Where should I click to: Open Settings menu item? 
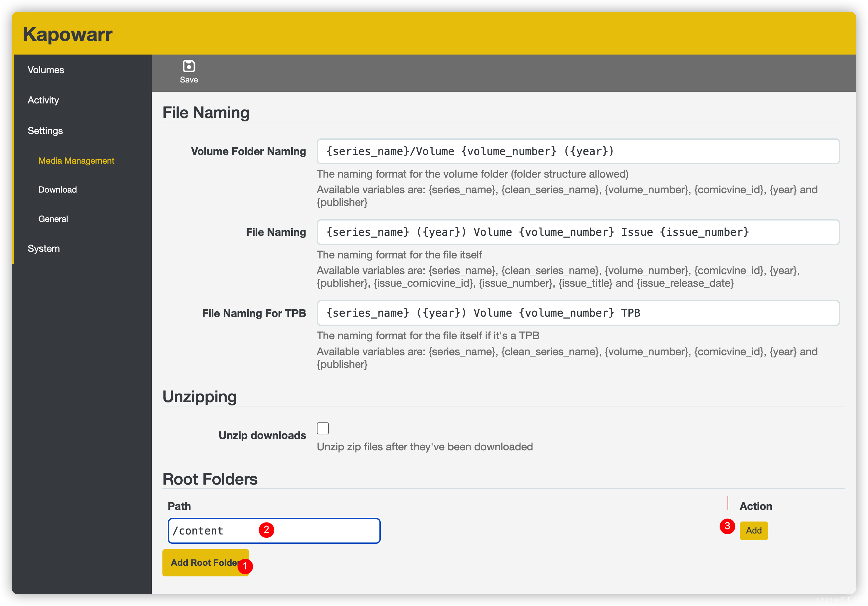point(46,130)
